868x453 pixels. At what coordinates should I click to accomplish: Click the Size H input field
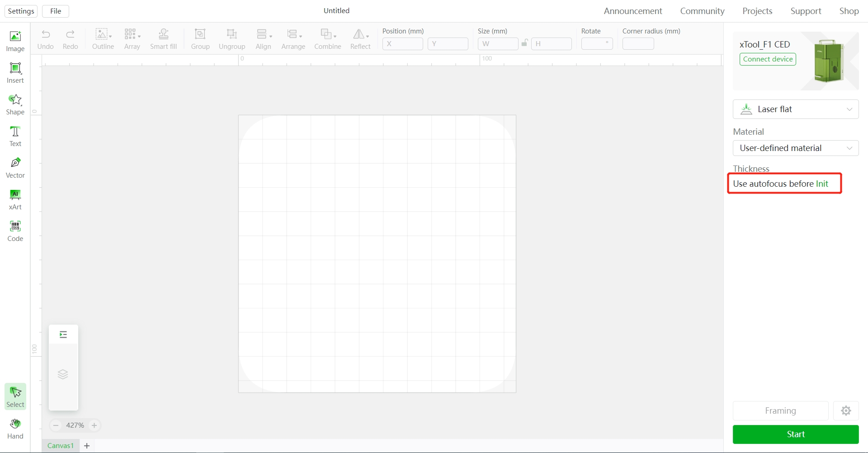point(552,44)
